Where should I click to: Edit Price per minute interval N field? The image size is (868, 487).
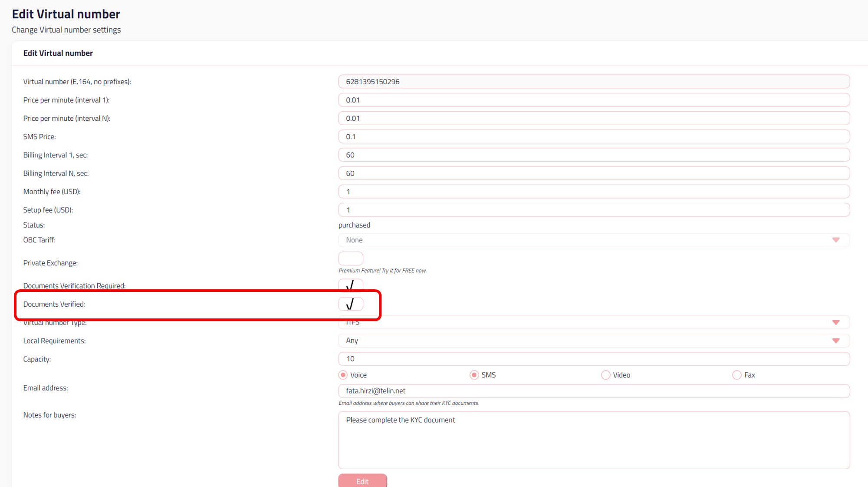593,118
